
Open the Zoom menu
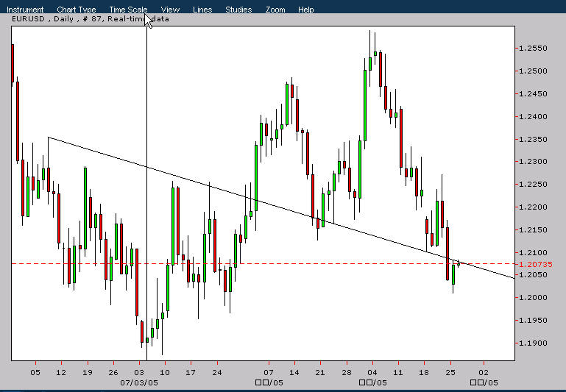[x=275, y=10]
